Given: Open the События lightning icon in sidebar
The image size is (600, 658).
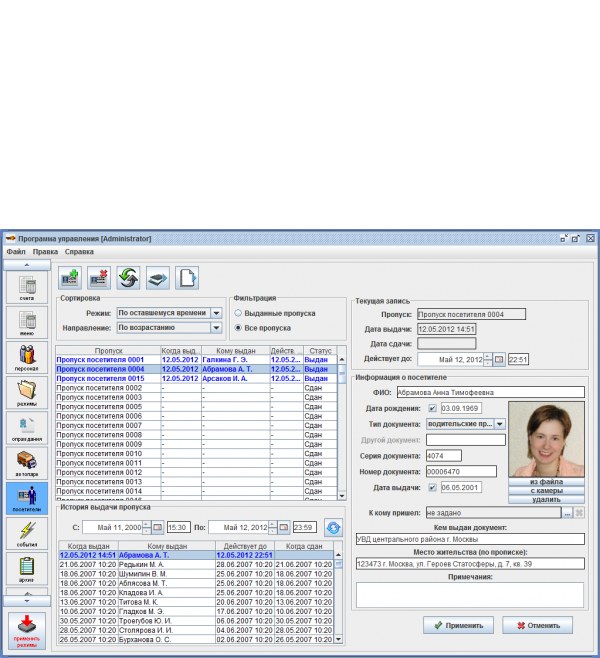Looking at the screenshot, I should pyautogui.click(x=26, y=535).
